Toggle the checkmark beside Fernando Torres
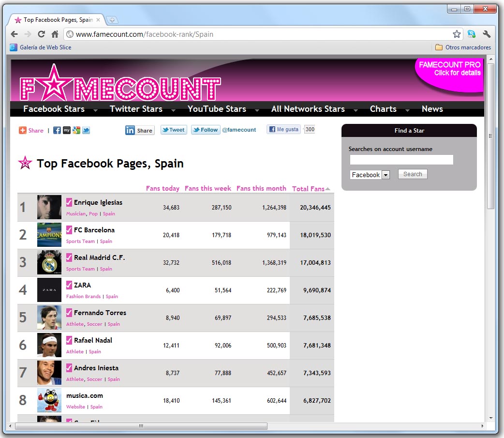Viewport: 504px width, 438px height. tap(69, 313)
